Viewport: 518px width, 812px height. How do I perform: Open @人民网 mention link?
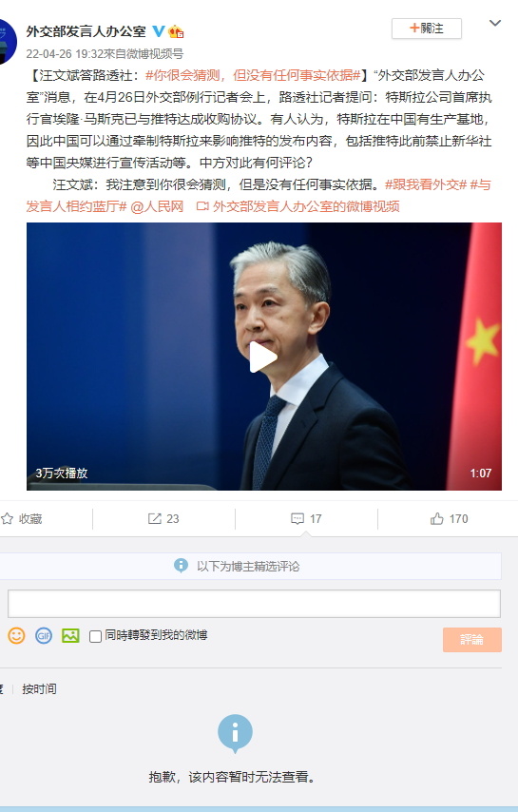pyautogui.click(x=158, y=206)
